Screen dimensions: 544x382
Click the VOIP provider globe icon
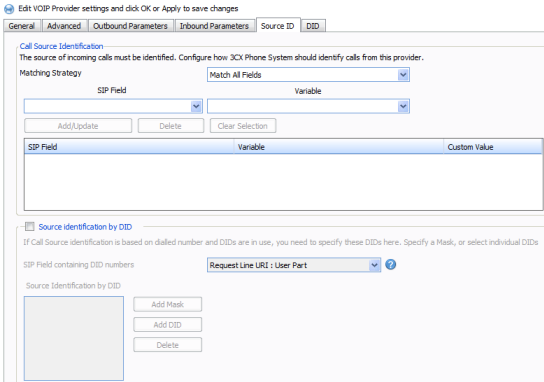9,9
